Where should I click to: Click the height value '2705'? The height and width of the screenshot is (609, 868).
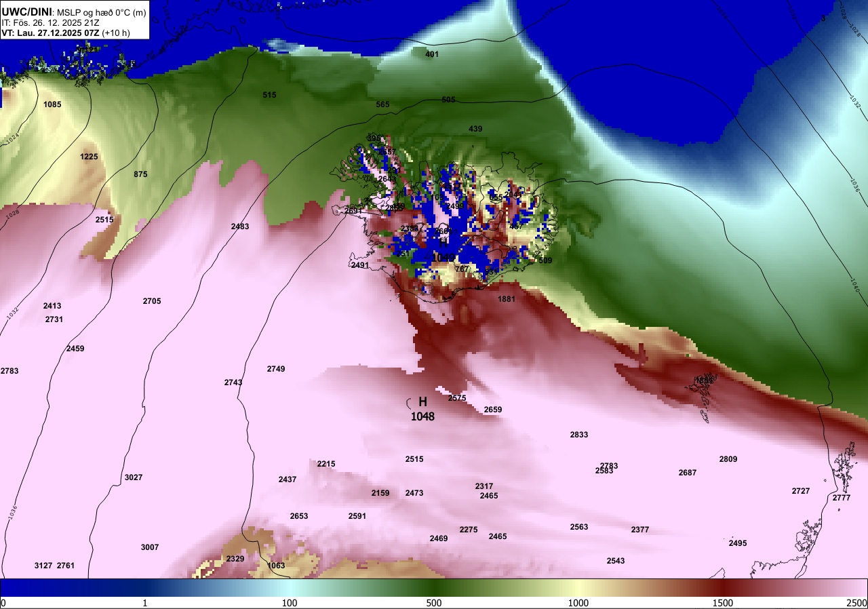click(152, 301)
